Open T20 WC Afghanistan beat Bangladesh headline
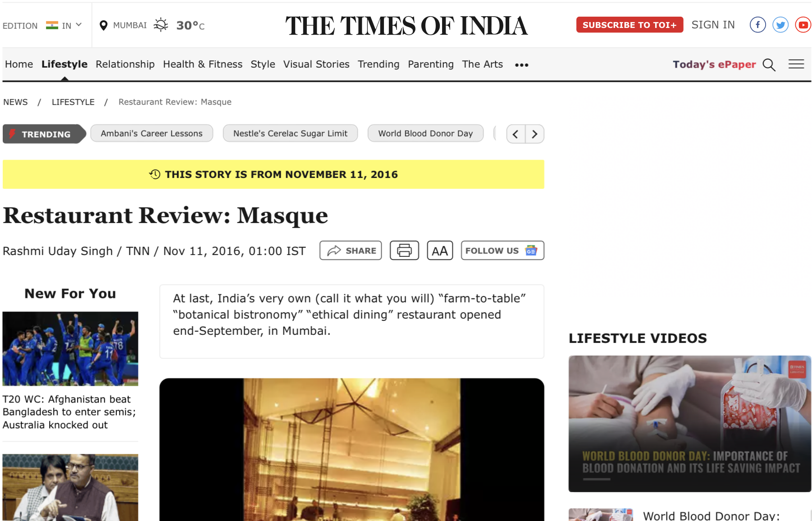Image resolution: width=812 pixels, height=521 pixels. tap(69, 412)
